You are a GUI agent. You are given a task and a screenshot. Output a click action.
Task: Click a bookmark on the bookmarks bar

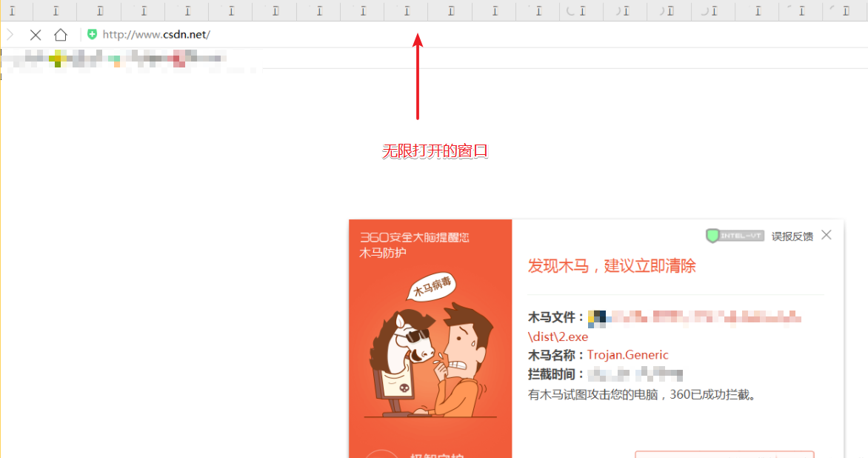tap(59, 59)
